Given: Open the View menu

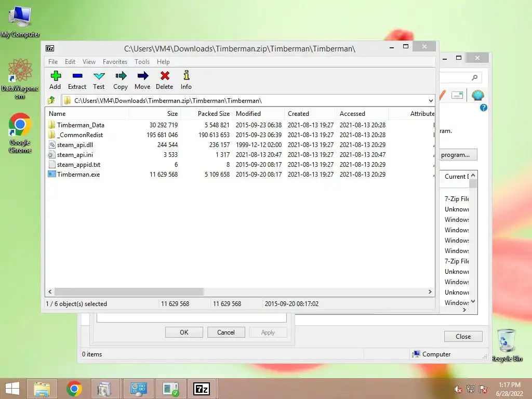Looking at the screenshot, I should point(89,62).
